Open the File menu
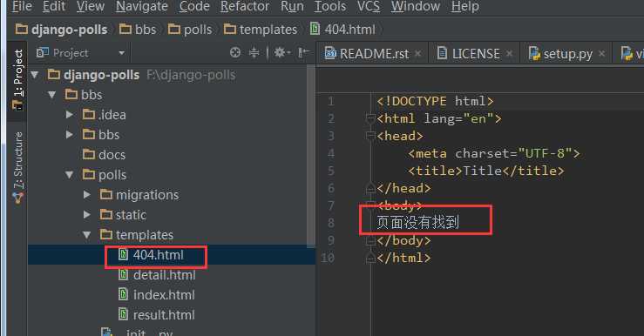 point(22,7)
